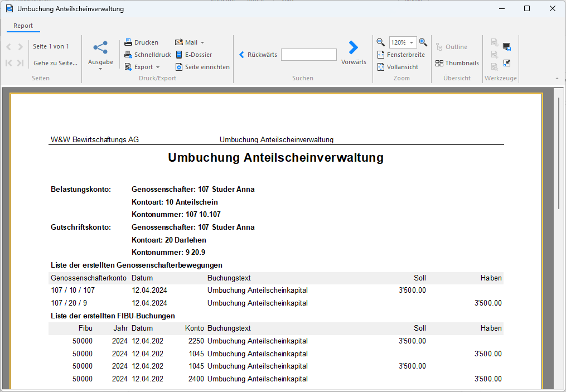Click the add-page Werkzeuge icon
Image resolution: width=566 pixels, height=392 pixels.
pos(495,55)
